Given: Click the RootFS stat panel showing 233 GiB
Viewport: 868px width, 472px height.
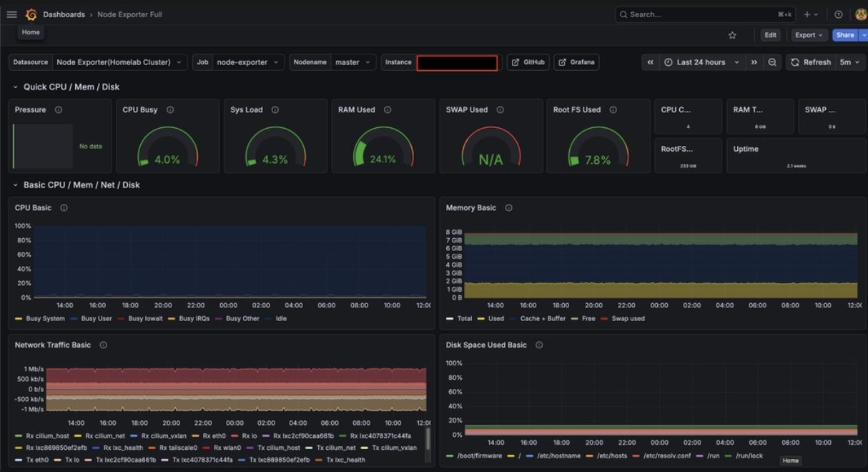Looking at the screenshot, I should 688,156.
